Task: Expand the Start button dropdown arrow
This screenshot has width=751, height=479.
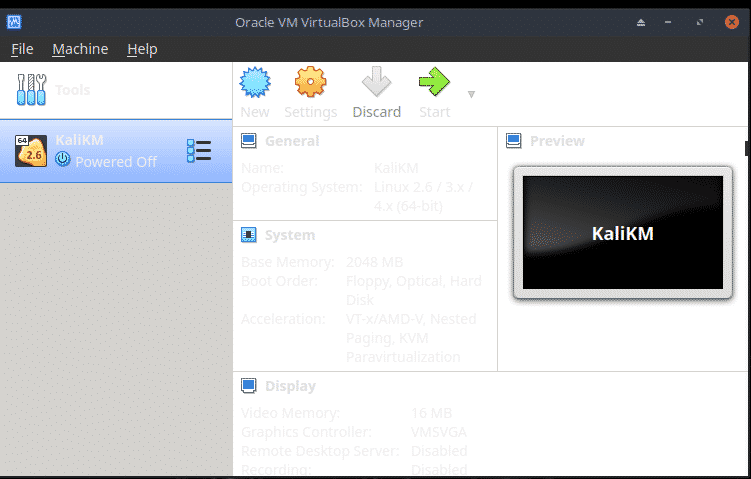Action: pos(471,94)
